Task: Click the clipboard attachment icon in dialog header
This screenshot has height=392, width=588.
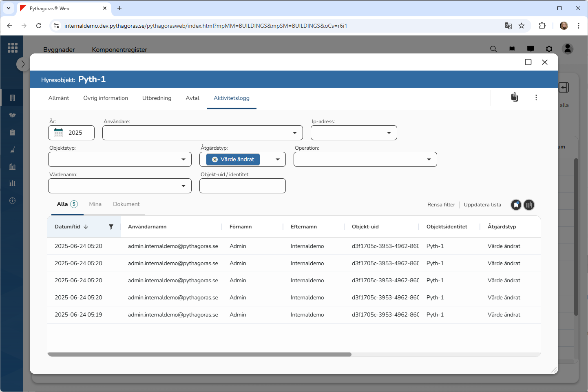Action: click(515, 97)
